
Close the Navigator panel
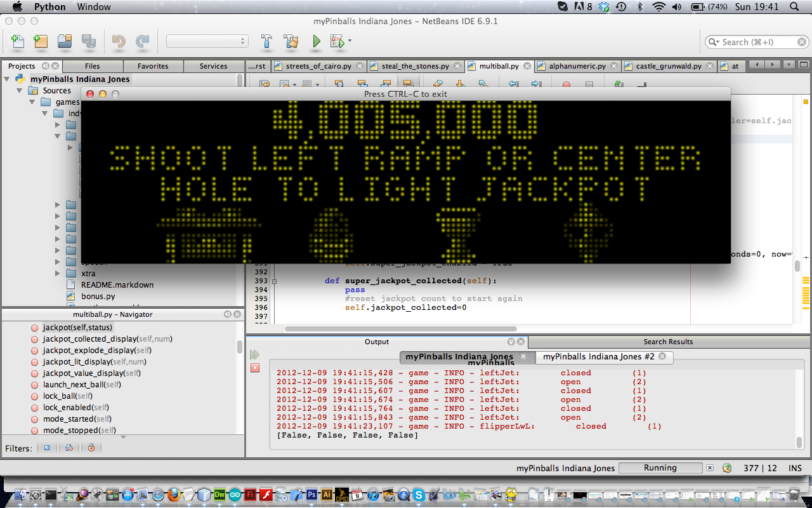point(237,314)
